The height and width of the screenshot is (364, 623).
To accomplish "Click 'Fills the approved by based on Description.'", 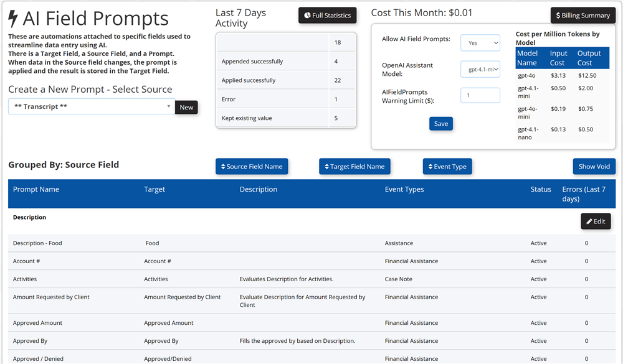I will 297,340.
